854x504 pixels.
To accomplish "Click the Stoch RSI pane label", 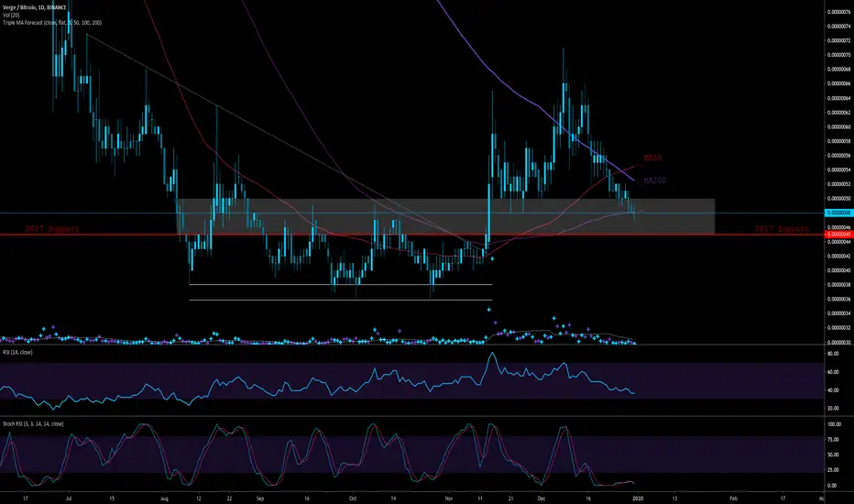I will (33, 424).
